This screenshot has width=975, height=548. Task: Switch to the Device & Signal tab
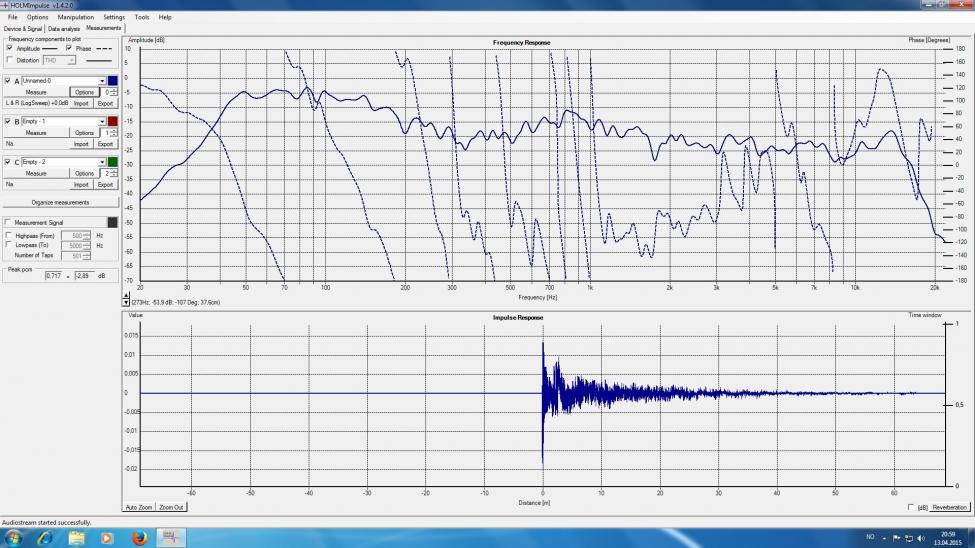pos(22,29)
